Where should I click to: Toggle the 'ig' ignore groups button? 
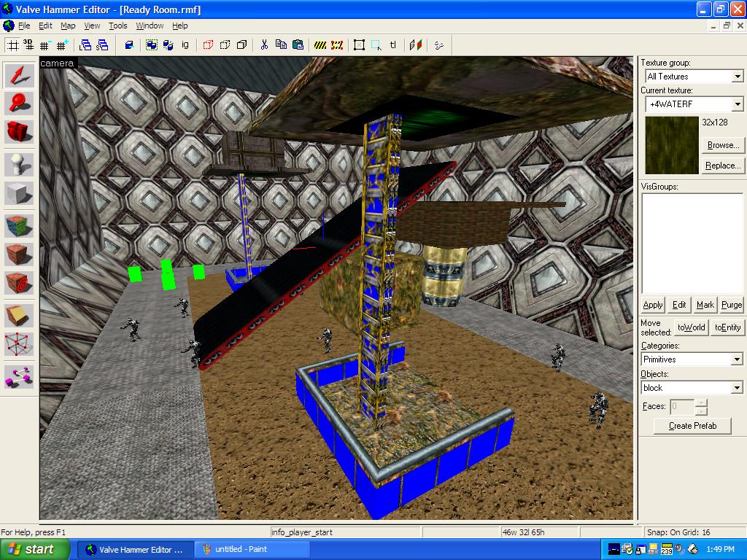[x=185, y=45]
